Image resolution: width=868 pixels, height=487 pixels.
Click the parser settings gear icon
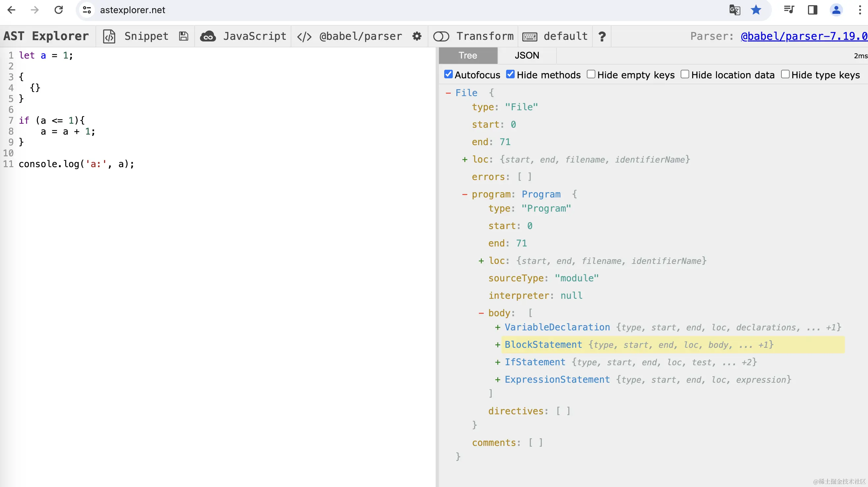417,37
